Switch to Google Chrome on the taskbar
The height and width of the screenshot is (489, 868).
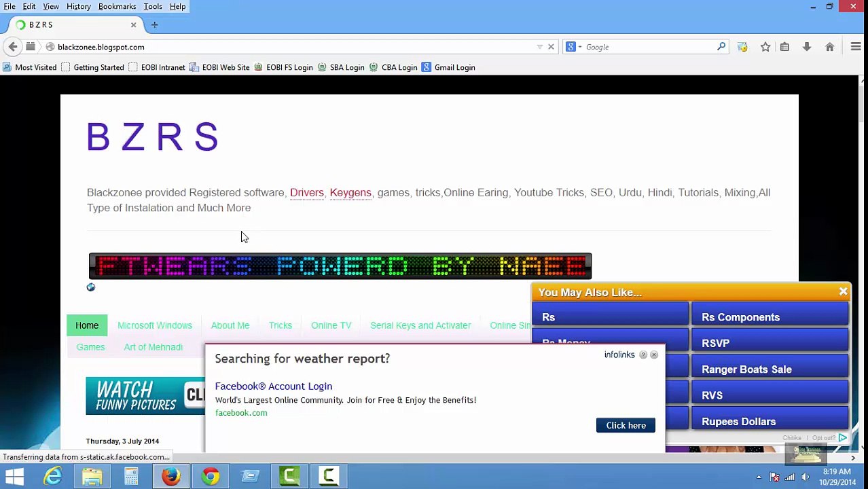click(211, 476)
